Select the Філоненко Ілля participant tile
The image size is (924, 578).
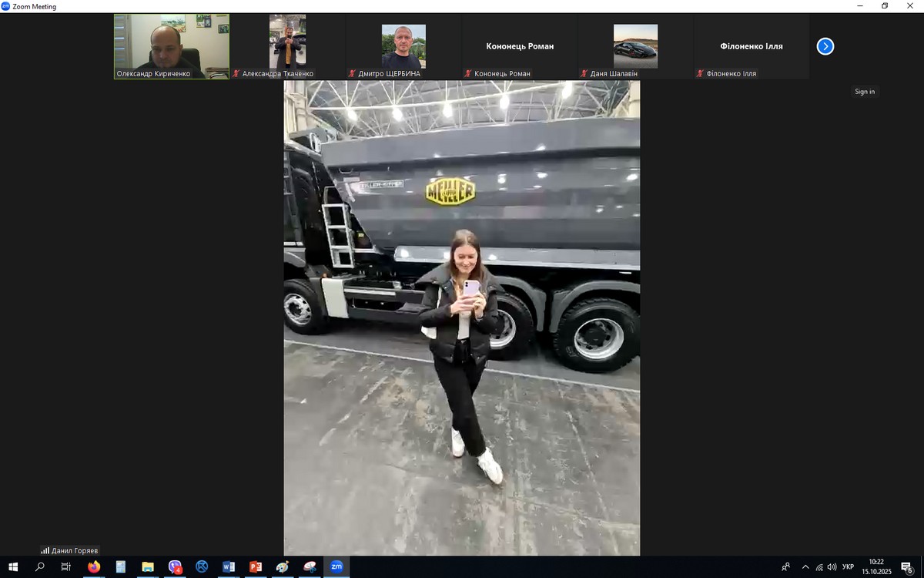(751, 46)
